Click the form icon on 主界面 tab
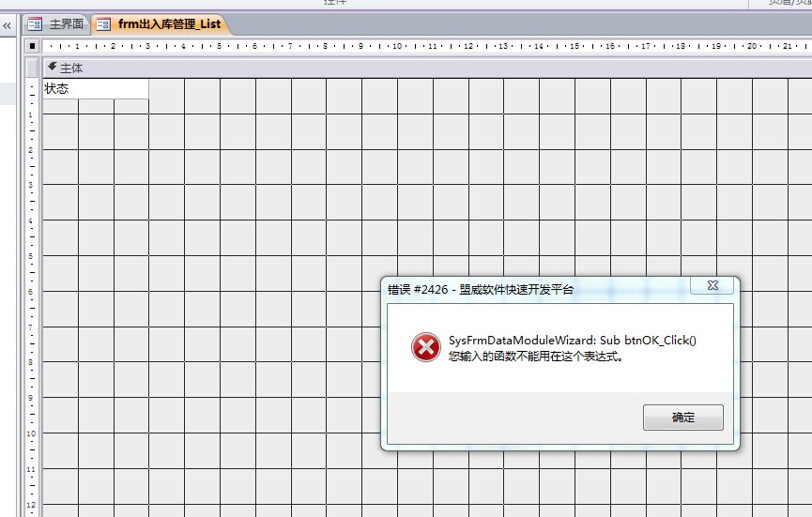812x517 pixels. pos(36,24)
